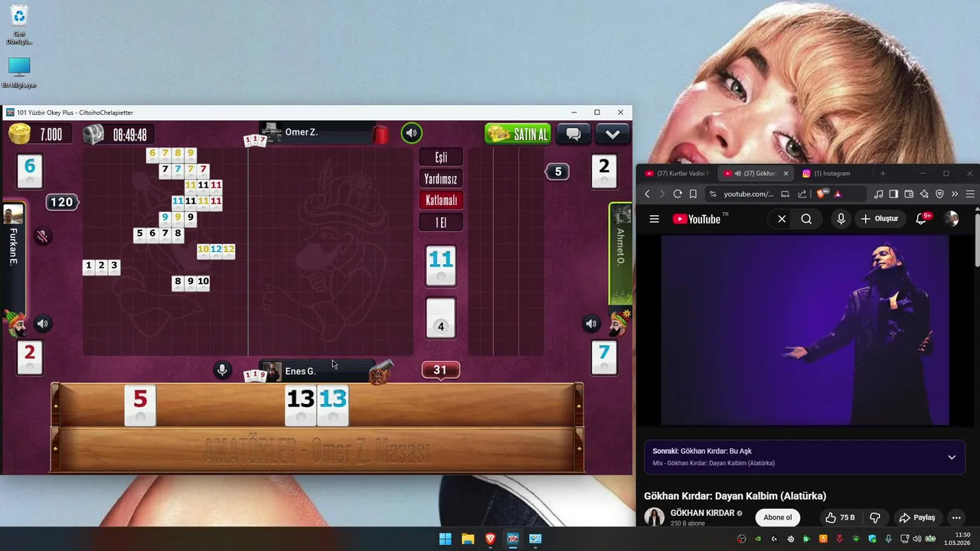Click the gold coins icon
The height and width of the screenshot is (551, 980).
click(20, 134)
